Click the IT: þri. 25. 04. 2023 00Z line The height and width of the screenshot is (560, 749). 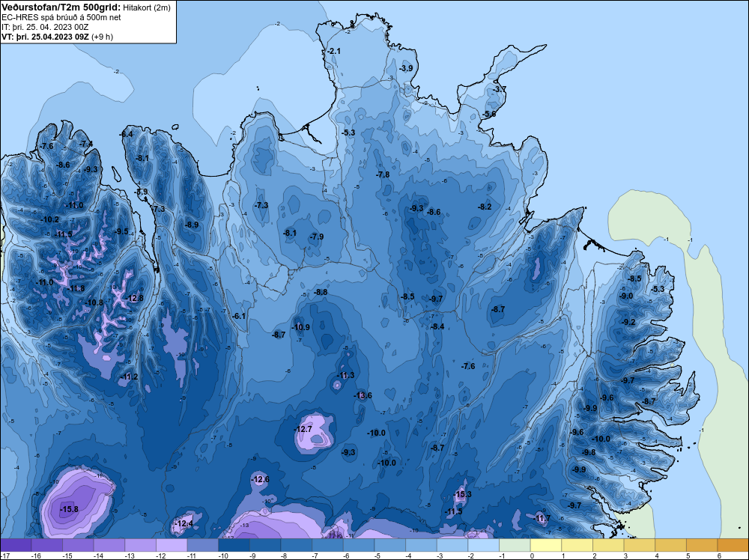45,27
